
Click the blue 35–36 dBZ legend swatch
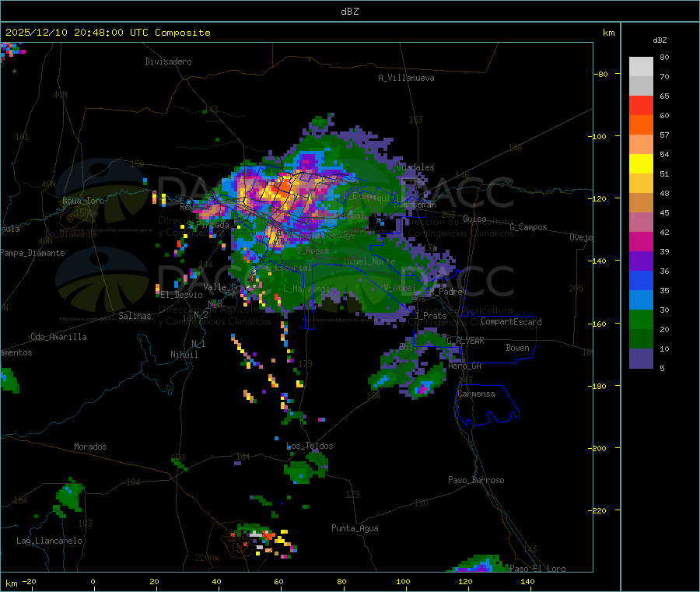coord(641,280)
